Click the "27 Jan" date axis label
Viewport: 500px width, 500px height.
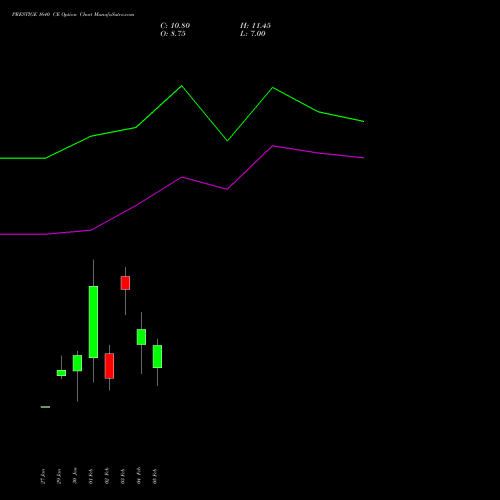click(43, 476)
